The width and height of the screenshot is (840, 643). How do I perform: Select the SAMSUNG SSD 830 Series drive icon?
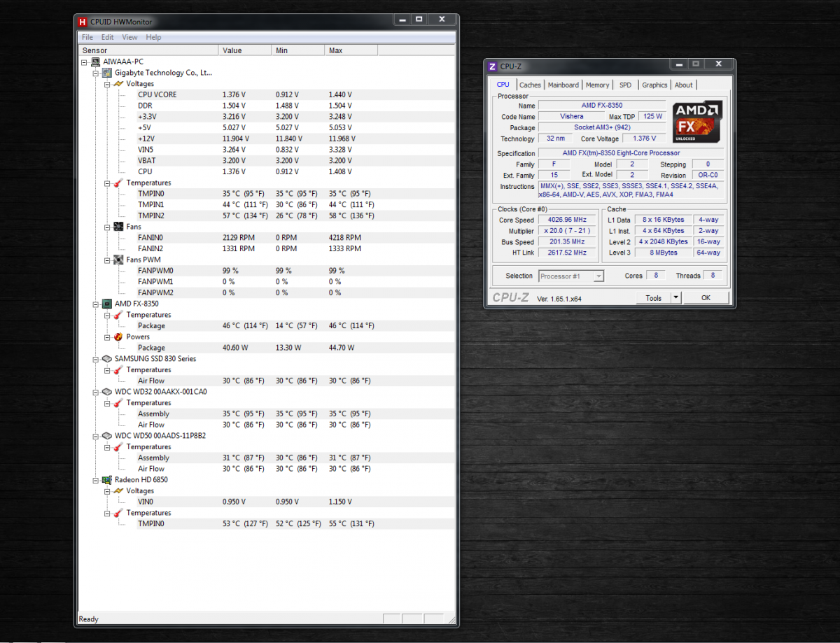[x=107, y=359]
